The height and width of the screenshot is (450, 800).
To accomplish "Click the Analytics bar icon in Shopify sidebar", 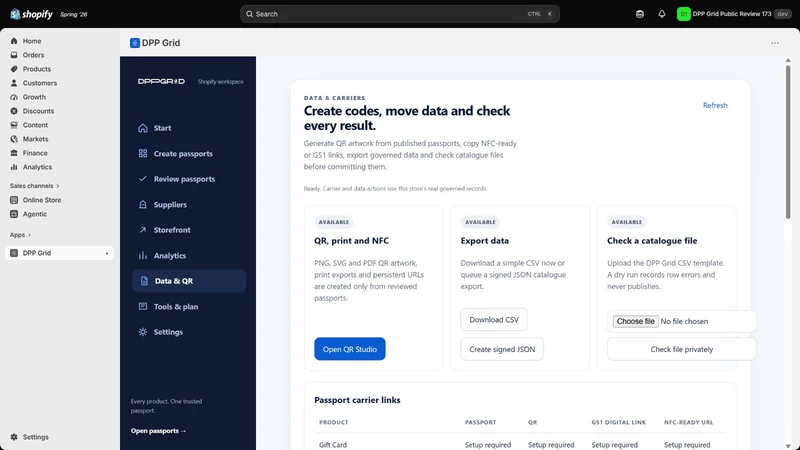I will point(14,167).
